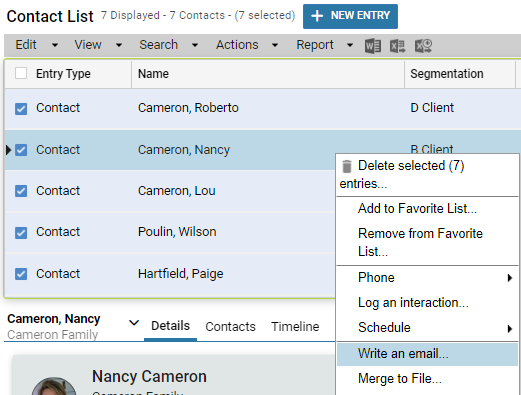Toggle the select-all checkbox in header

(x=21, y=73)
